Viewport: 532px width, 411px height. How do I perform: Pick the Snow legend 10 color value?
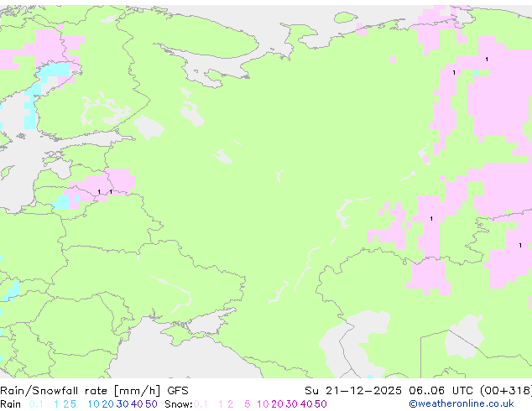point(263,404)
